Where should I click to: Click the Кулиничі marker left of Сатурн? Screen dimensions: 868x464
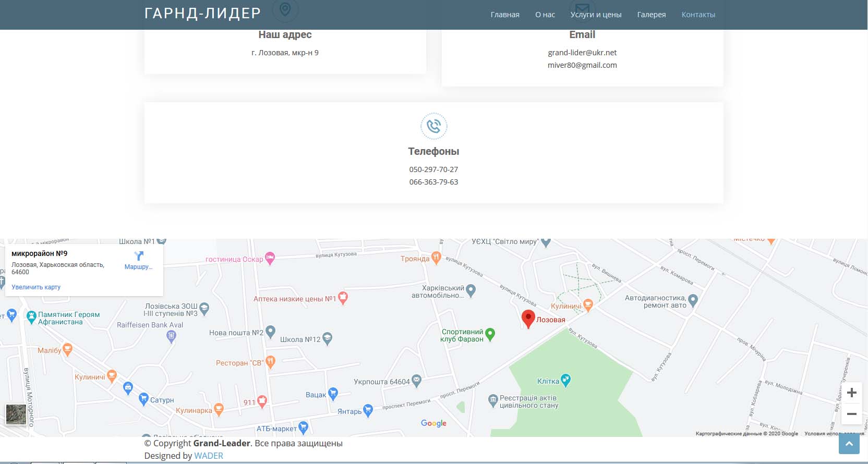112,376
